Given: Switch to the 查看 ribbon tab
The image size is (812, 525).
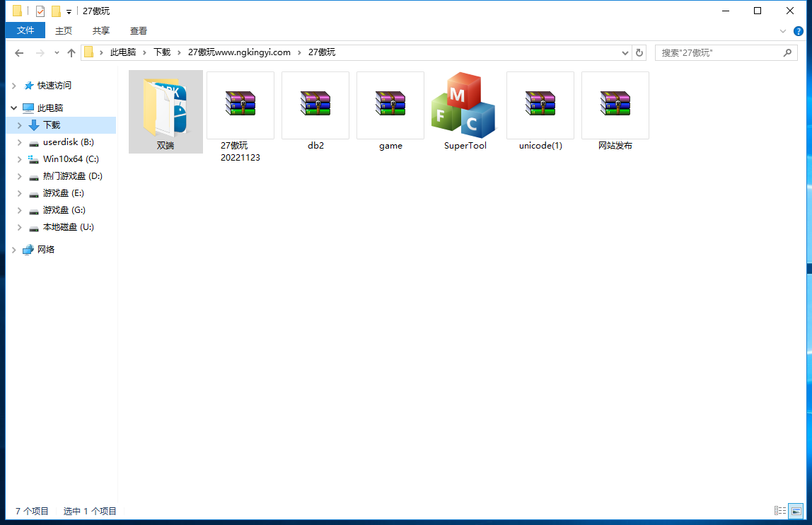Looking at the screenshot, I should (139, 30).
